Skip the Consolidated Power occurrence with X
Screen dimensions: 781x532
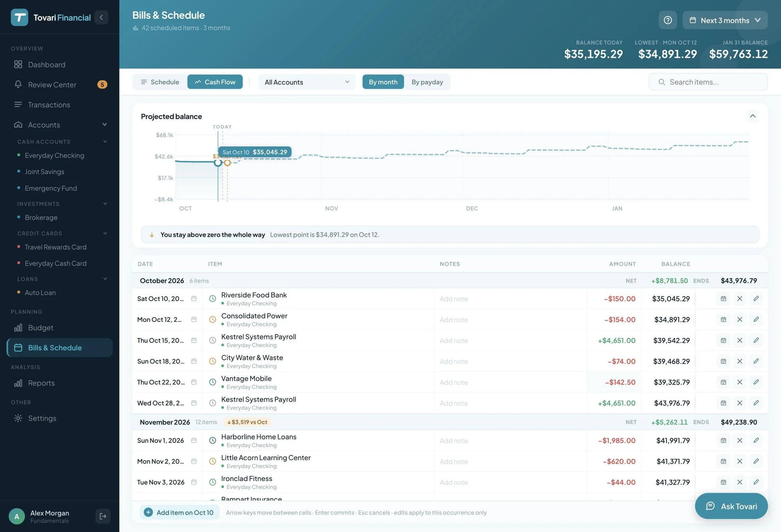coord(740,320)
